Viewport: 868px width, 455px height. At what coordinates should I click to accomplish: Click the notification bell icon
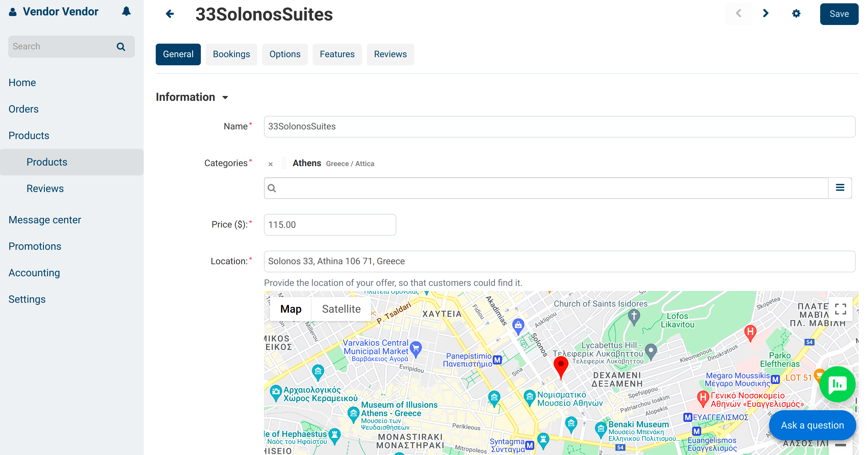[126, 11]
